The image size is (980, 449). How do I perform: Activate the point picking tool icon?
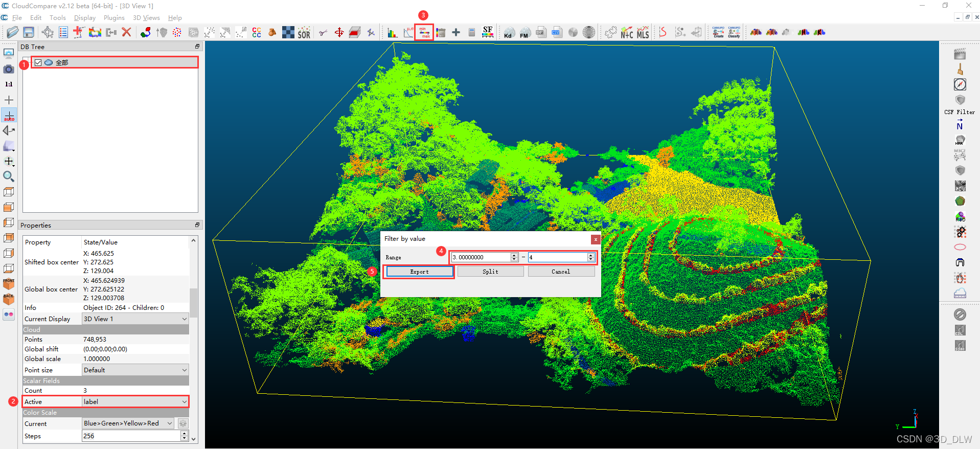pyautogui.click(x=48, y=32)
